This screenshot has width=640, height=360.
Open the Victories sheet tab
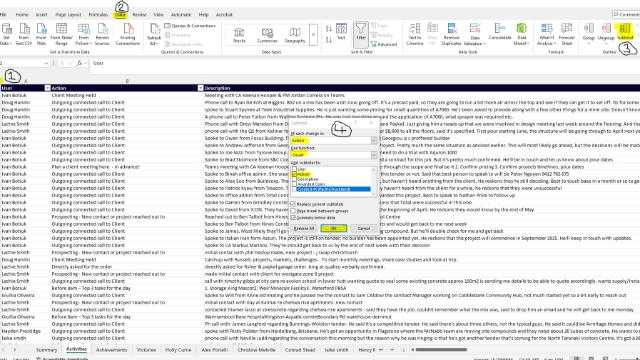click(x=146, y=350)
